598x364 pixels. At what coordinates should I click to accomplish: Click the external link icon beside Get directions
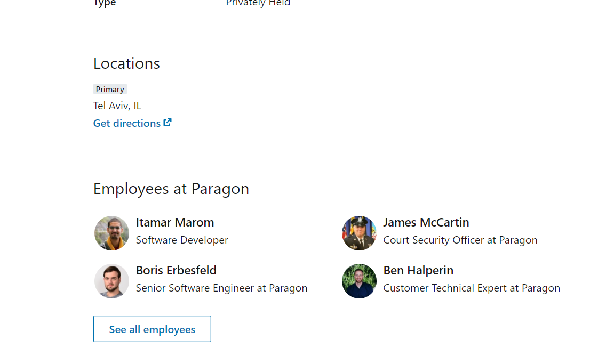click(168, 123)
